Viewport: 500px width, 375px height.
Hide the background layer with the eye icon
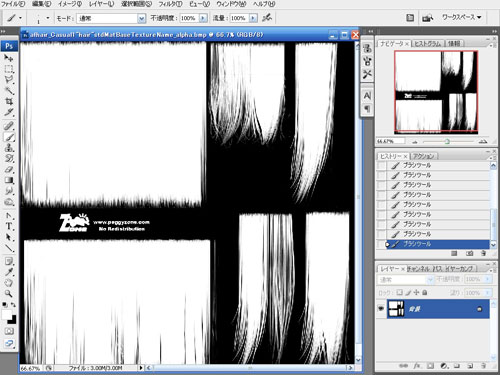pyautogui.click(x=381, y=309)
